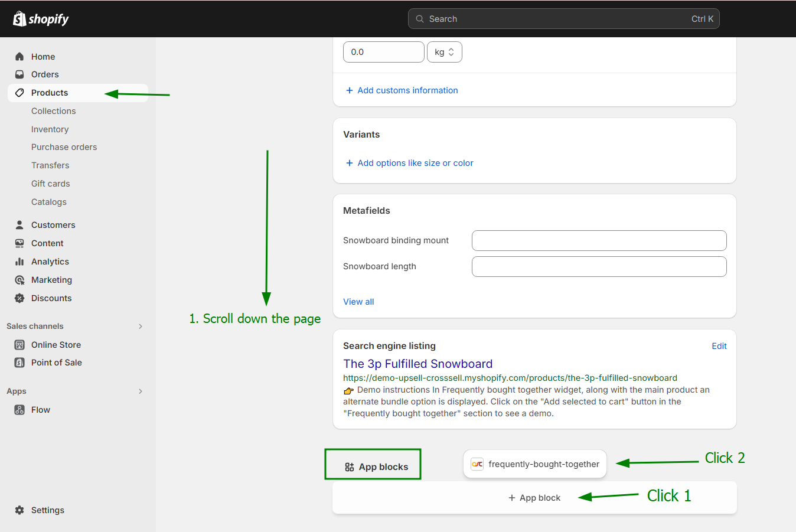Click the Customers person icon
The height and width of the screenshot is (532, 796).
pyautogui.click(x=19, y=225)
